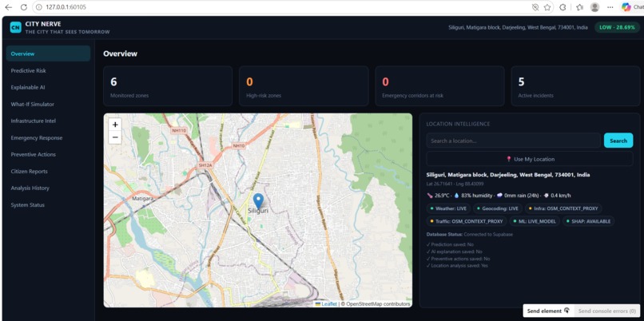Click the High-risk zones card
The height and width of the screenshot is (321, 644).
pyautogui.click(x=304, y=86)
